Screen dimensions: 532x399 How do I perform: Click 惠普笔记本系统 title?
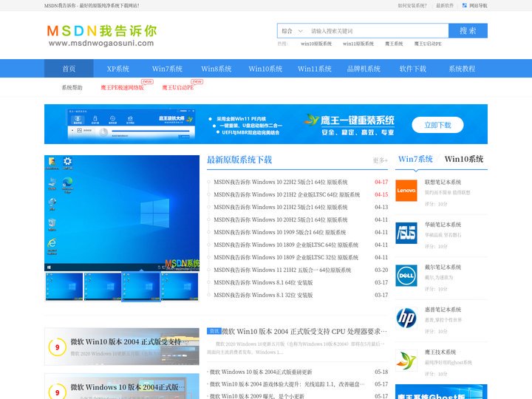pos(443,310)
